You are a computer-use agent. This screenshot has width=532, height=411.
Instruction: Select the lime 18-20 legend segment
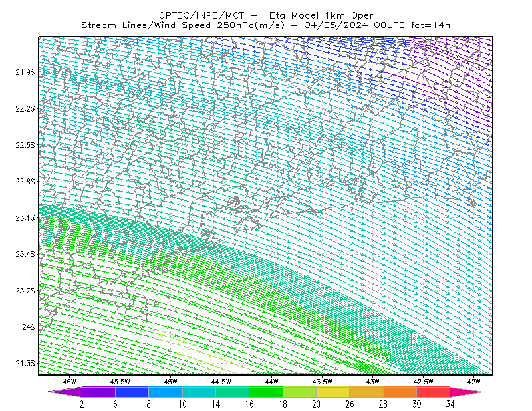pyautogui.click(x=300, y=392)
